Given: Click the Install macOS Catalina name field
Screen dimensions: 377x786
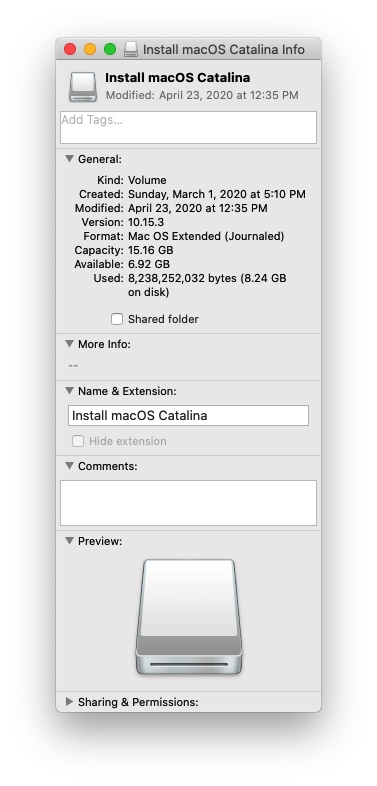Looking at the screenshot, I should click(188, 416).
